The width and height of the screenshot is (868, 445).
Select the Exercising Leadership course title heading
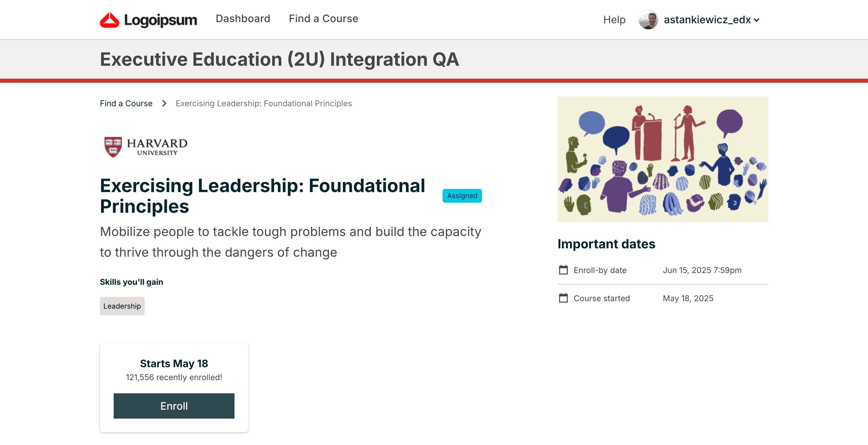click(262, 196)
